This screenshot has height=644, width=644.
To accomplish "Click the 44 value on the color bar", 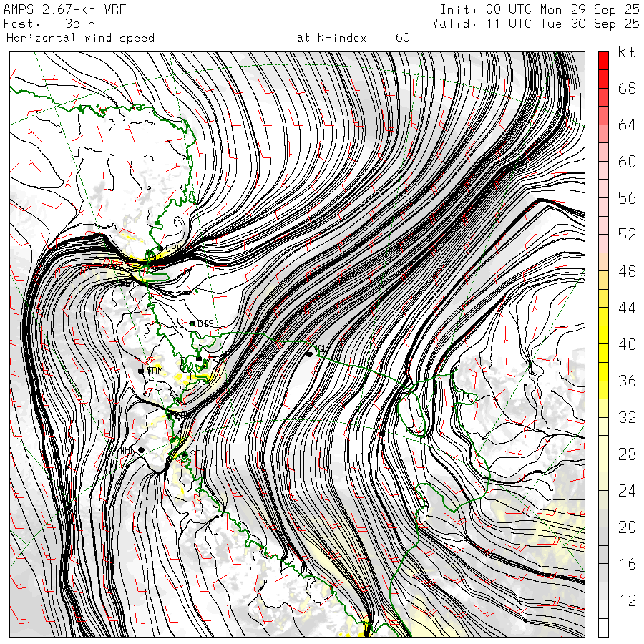I will click(627, 308).
